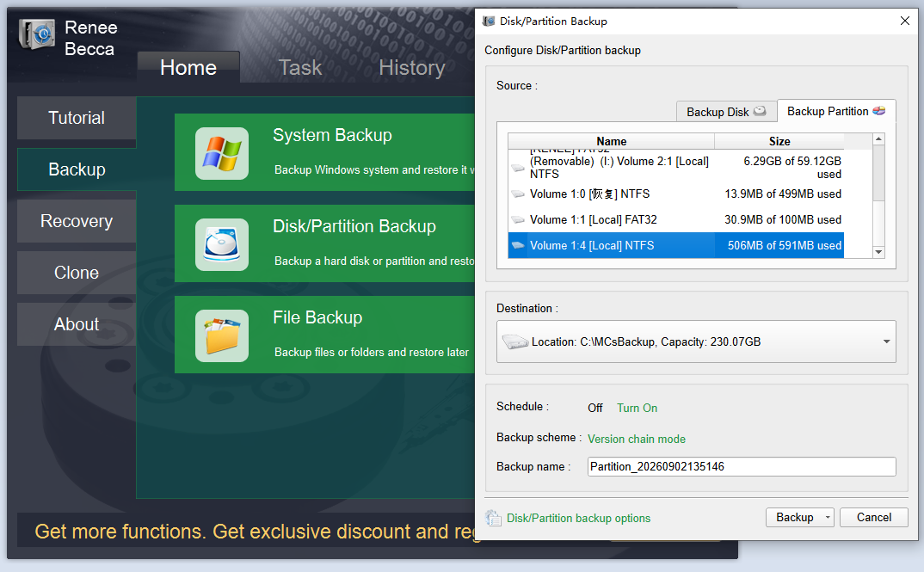
Task: Select Volume 1:1 [Local] FAT32 row
Action: pos(676,219)
